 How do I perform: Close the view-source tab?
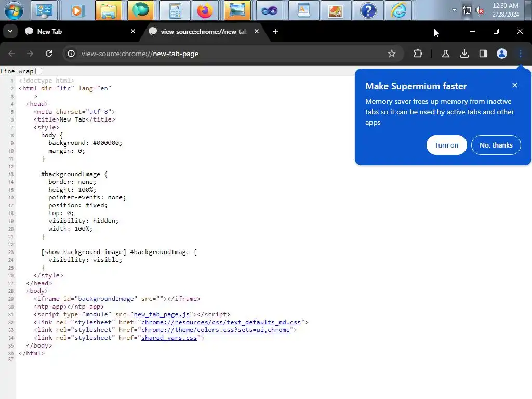pos(257,31)
